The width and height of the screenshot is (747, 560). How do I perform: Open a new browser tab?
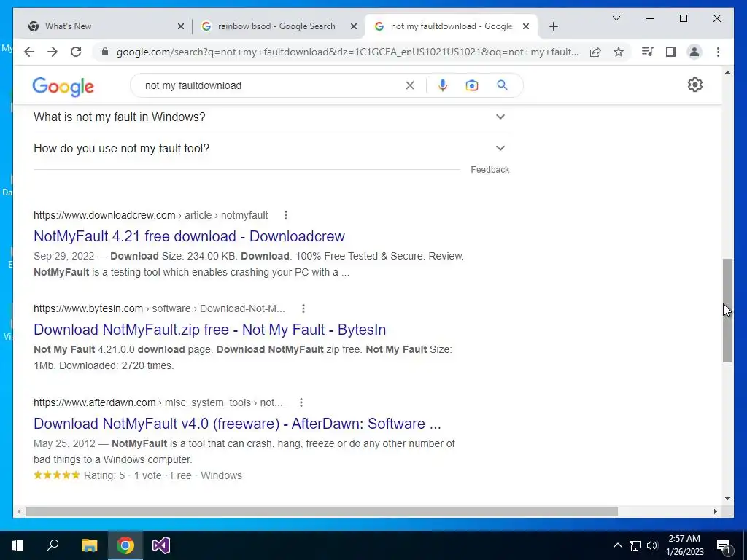pos(553,26)
